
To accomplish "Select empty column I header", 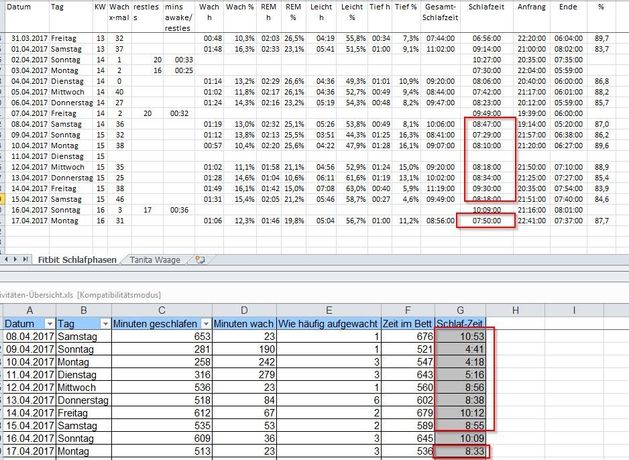I will pos(573,310).
